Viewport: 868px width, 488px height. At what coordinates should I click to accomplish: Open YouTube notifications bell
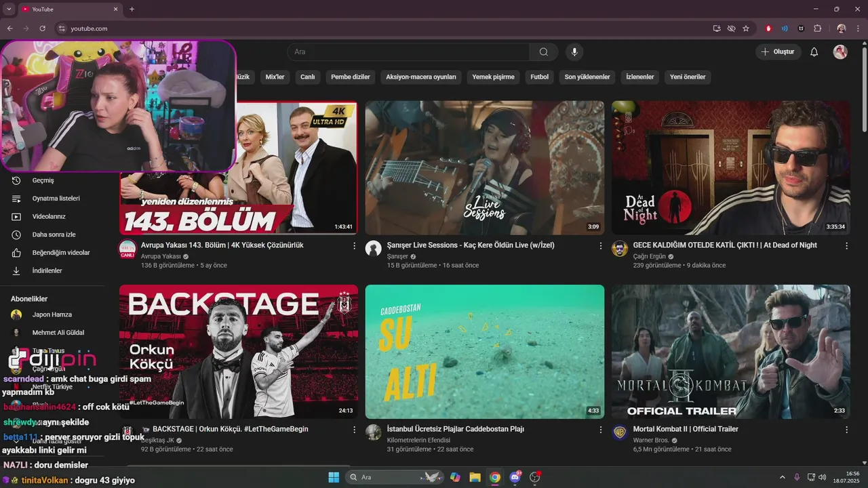coord(814,52)
